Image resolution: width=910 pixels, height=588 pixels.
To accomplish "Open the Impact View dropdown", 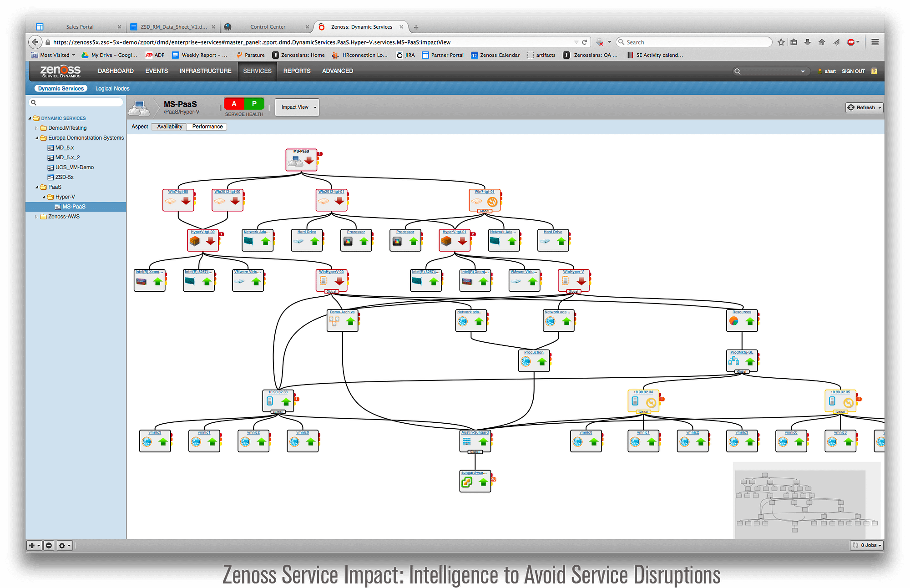I will [297, 107].
